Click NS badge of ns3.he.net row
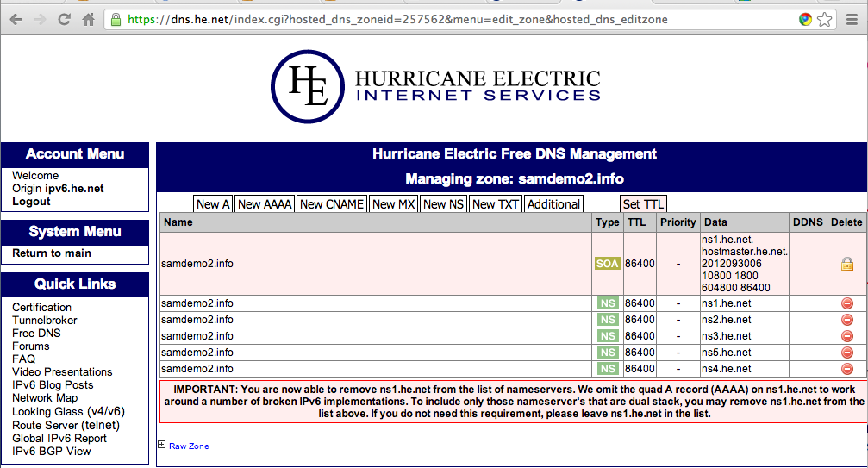Screen dimensions: 868x468 [608, 336]
